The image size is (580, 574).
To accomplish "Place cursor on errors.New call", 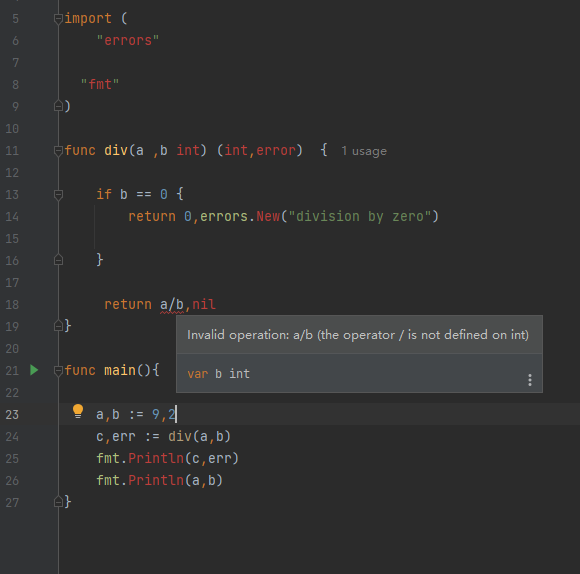I will 240,216.
